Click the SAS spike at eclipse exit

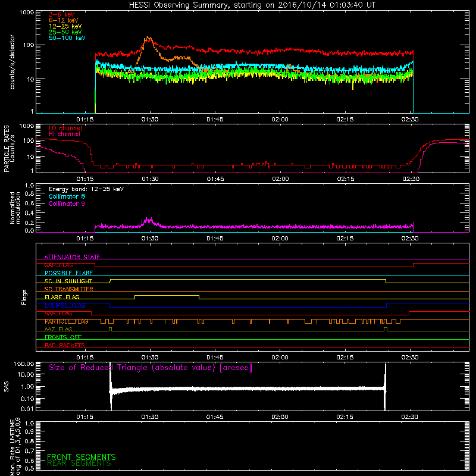pos(385,386)
